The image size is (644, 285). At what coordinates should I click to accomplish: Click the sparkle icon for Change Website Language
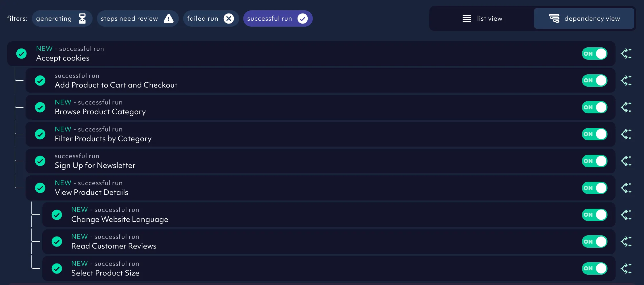pyautogui.click(x=626, y=215)
